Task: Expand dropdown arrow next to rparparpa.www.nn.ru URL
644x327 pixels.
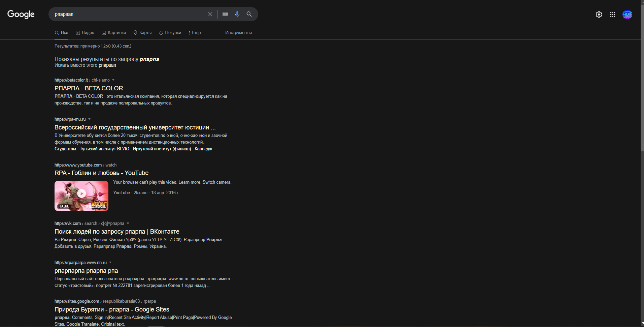Action: (110, 262)
